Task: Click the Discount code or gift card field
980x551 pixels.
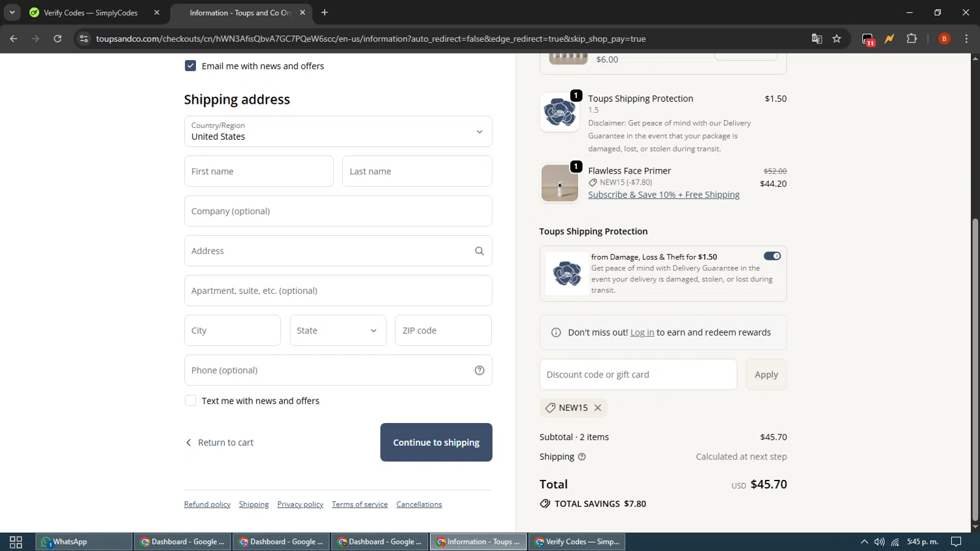Action: [638, 375]
